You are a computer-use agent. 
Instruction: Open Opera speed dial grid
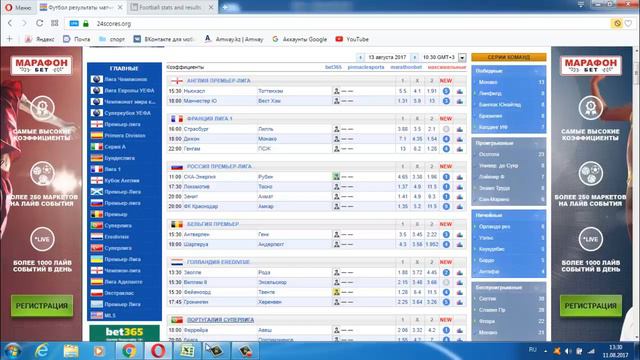[x=55, y=23]
